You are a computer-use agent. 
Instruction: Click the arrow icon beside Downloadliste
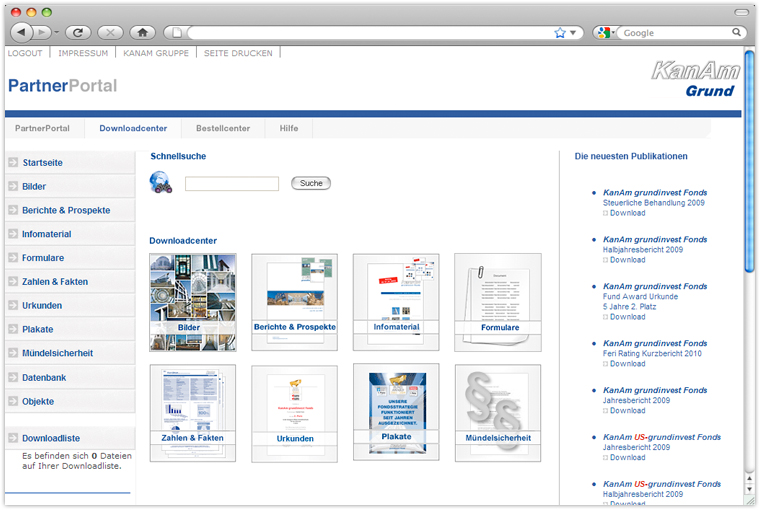pyautogui.click(x=13, y=438)
